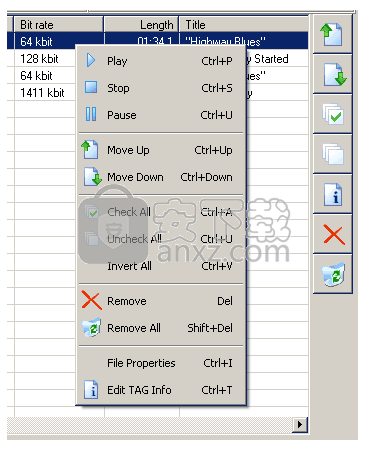
Task: Click the horizontal scrollbar right arrow
Action: point(300,424)
